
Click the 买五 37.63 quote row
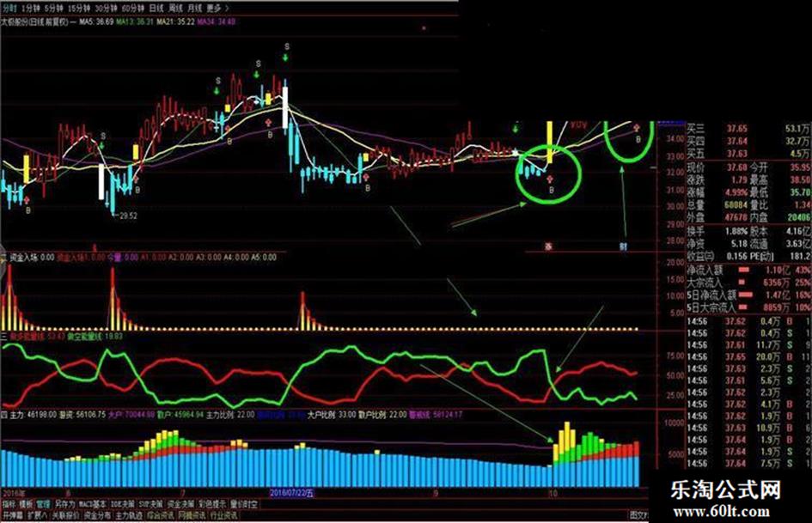click(748, 153)
